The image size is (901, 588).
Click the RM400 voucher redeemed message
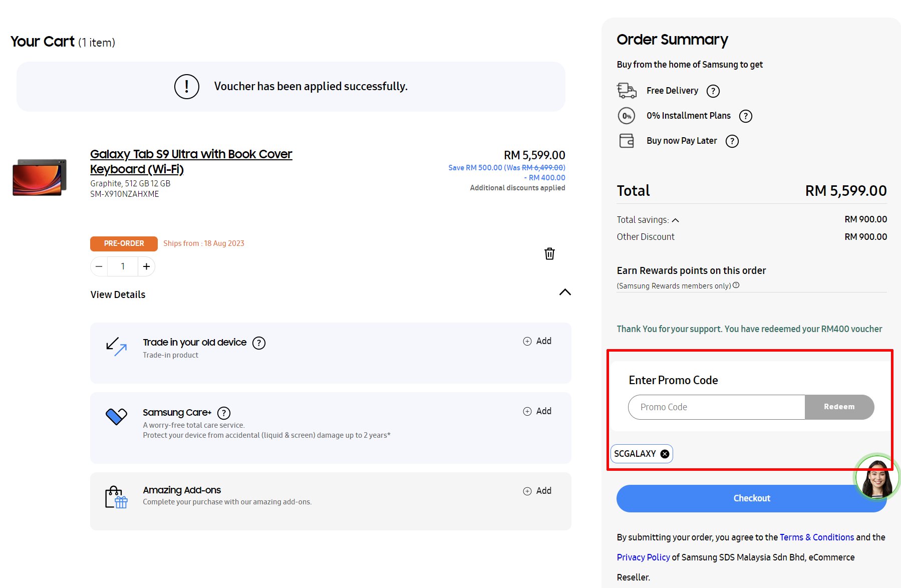click(749, 329)
